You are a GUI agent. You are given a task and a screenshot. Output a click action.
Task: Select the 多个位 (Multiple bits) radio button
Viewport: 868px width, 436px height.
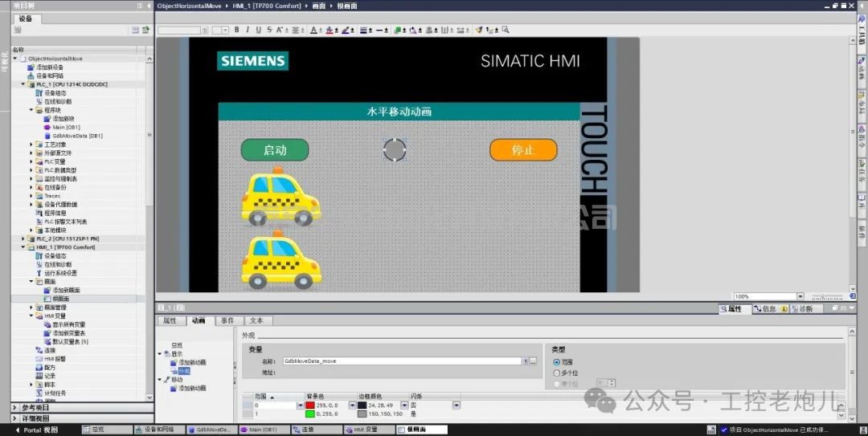click(556, 373)
